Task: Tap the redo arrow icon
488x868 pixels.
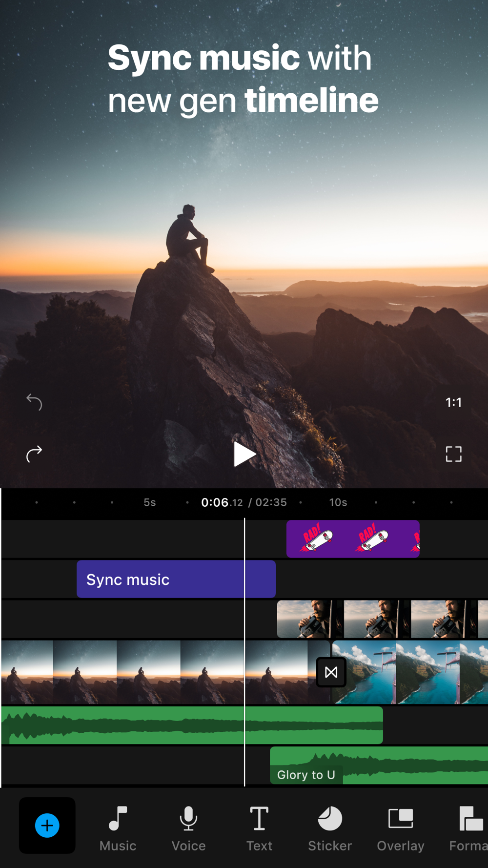Action: coord(34,454)
